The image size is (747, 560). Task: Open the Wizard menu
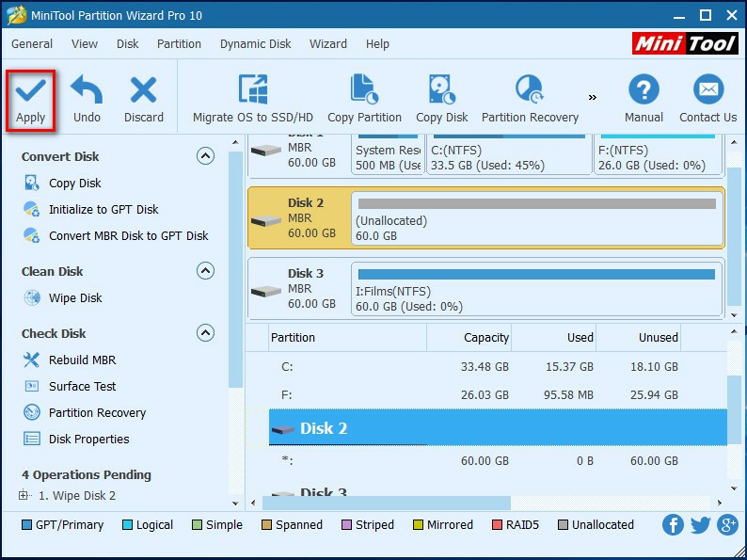328,44
